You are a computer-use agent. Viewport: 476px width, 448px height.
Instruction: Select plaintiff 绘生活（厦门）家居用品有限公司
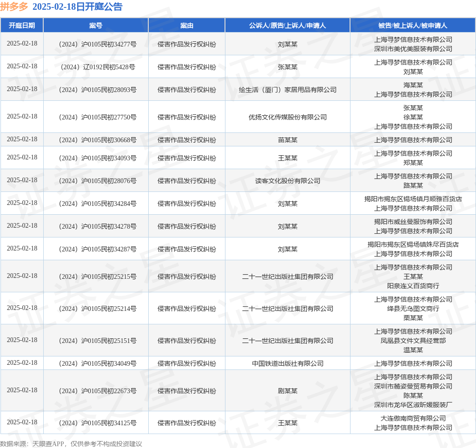pyautogui.click(x=287, y=89)
